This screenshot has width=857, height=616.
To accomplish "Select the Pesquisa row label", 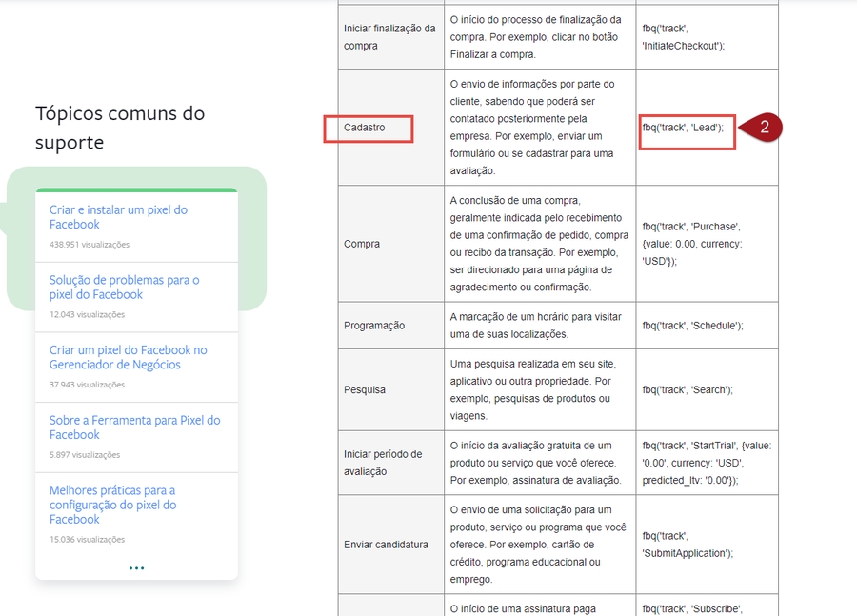I will 367,389.
